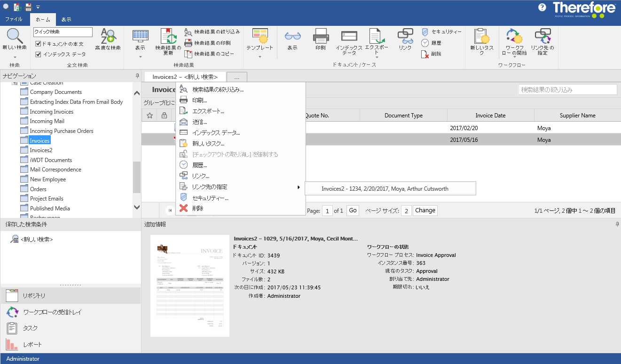Open the タスク navigation pane

[x=71, y=328]
